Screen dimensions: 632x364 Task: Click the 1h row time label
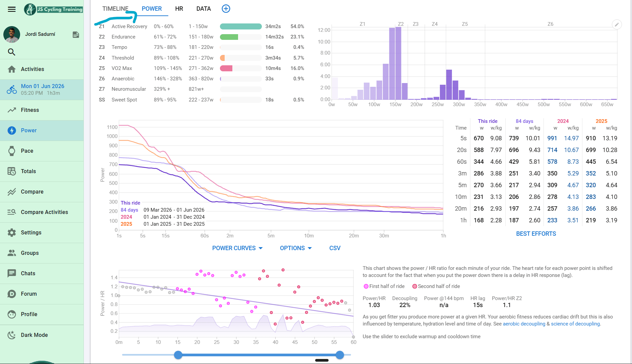[463, 220]
